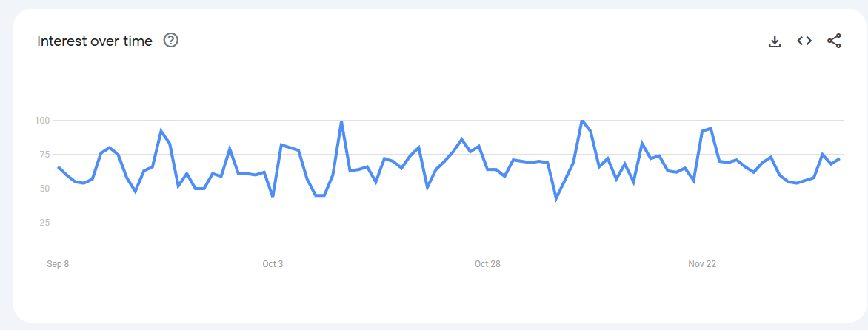Click the Oct 3 date label

pos(273,264)
